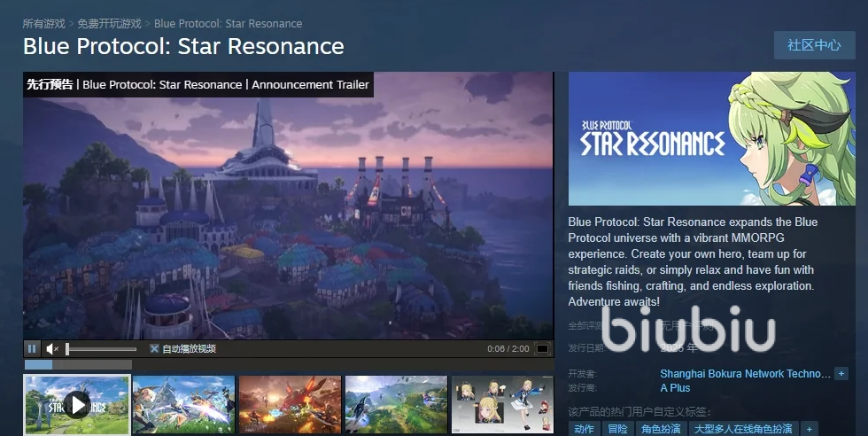The width and height of the screenshot is (868, 436).
Task: Go to 所有游戏 breadcrumb link
Action: (43, 23)
